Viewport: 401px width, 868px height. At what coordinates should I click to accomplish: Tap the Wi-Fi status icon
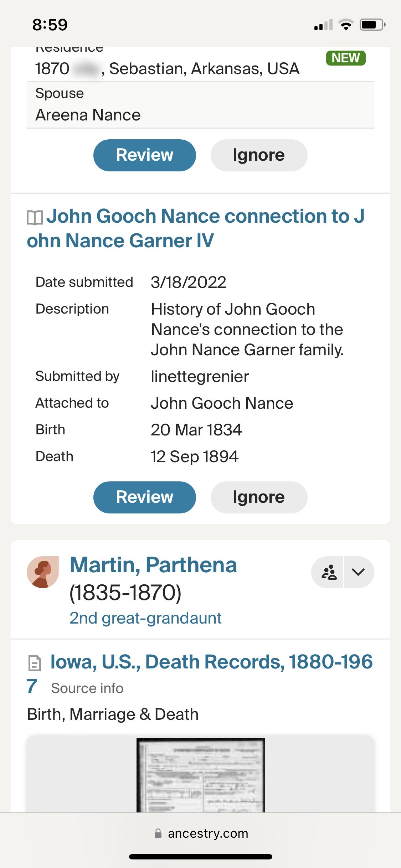click(x=345, y=25)
